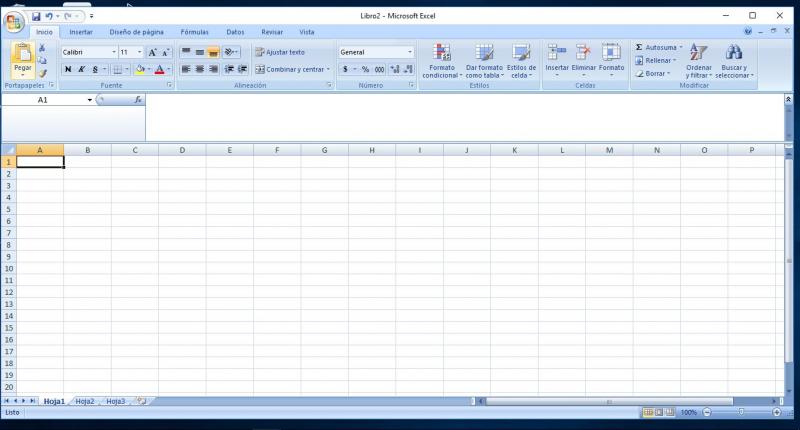Screen dimensions: 800x430
Task: Toggle italic (K) formatting
Action: (x=81, y=69)
